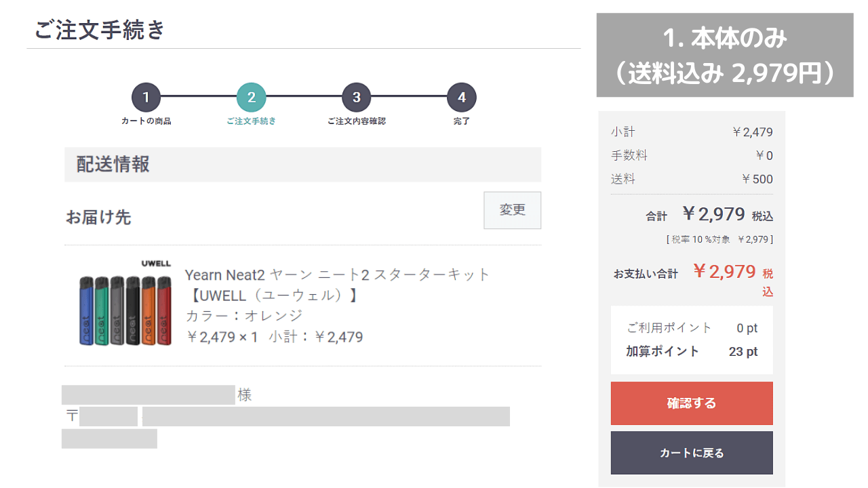The width and height of the screenshot is (868, 488).
Task: Confirm order with 確認する button
Action: (692, 403)
